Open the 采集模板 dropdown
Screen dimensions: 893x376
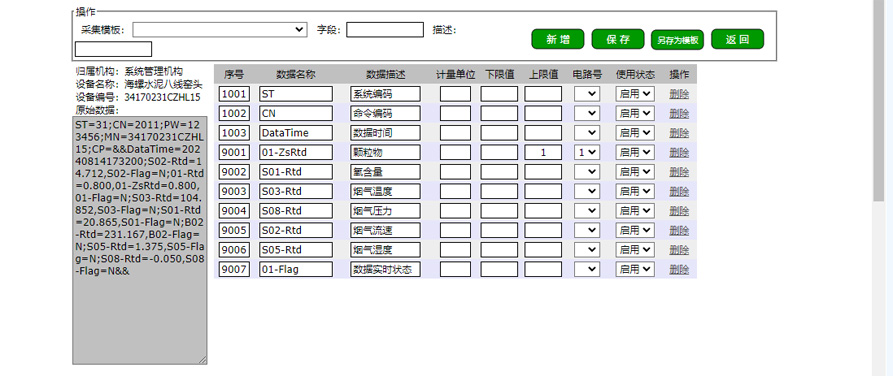[x=220, y=30]
